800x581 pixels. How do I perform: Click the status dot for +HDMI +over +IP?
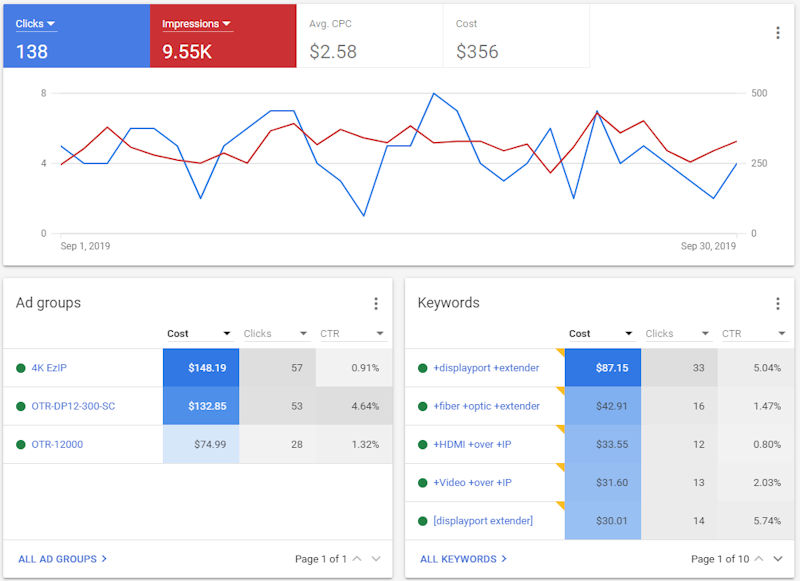click(422, 444)
